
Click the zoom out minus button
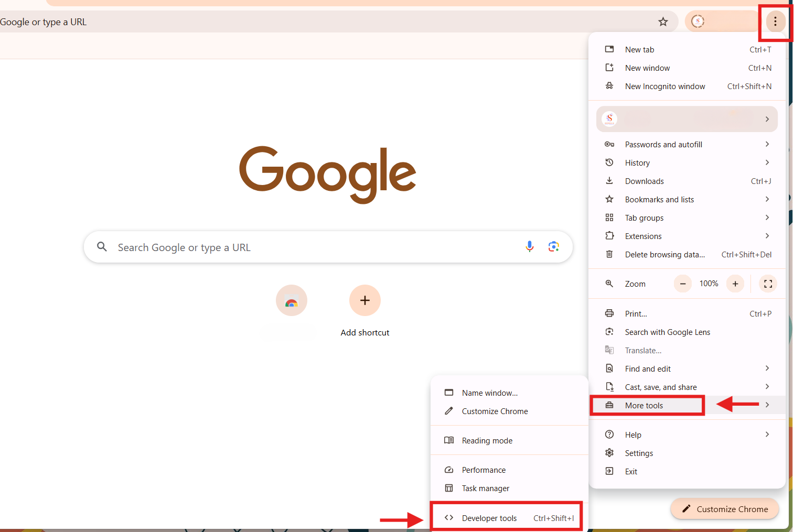click(682, 284)
